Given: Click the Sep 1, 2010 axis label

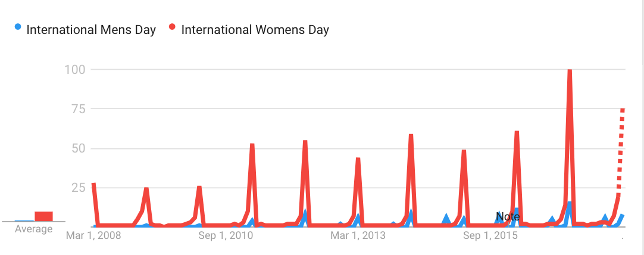Looking at the screenshot, I should pyautogui.click(x=226, y=236).
